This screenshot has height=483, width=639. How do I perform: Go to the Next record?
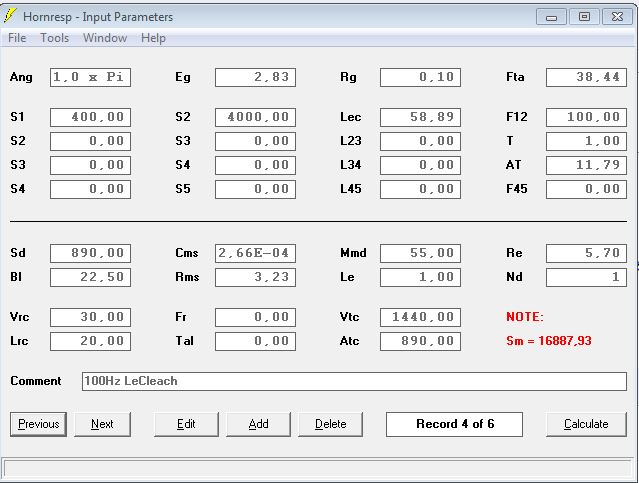tap(102, 424)
